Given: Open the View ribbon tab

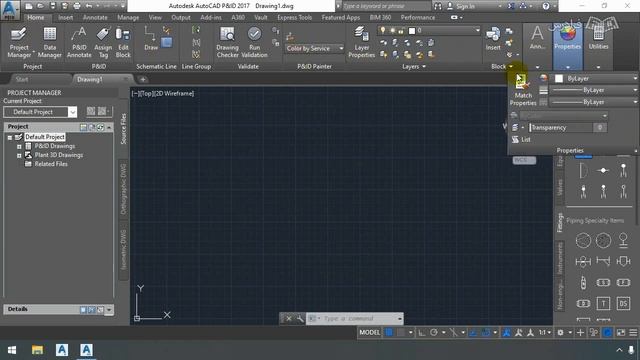Looking at the screenshot, I should (155, 18).
